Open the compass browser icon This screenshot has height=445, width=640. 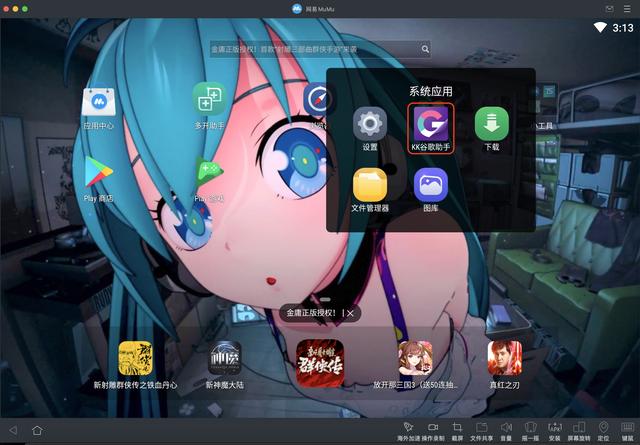315,99
